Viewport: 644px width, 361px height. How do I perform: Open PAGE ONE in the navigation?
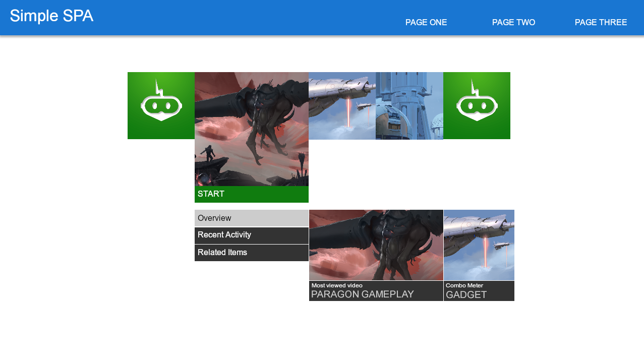click(426, 22)
